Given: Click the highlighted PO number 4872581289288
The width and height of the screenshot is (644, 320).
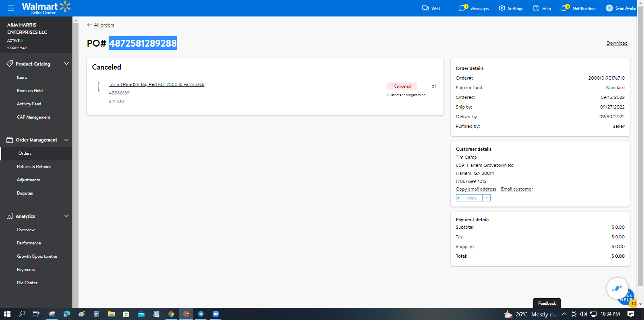Looking at the screenshot, I should click(x=143, y=43).
